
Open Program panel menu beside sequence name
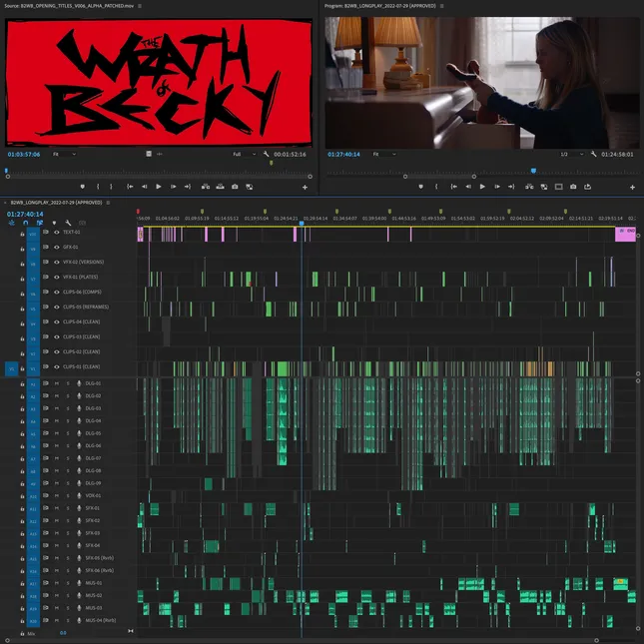[x=442, y=6]
